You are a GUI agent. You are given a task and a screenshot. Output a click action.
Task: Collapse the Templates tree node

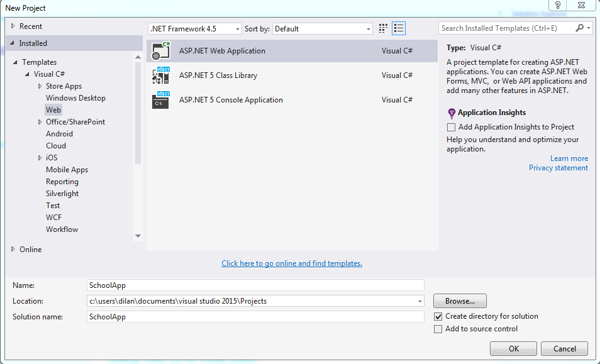[15, 62]
